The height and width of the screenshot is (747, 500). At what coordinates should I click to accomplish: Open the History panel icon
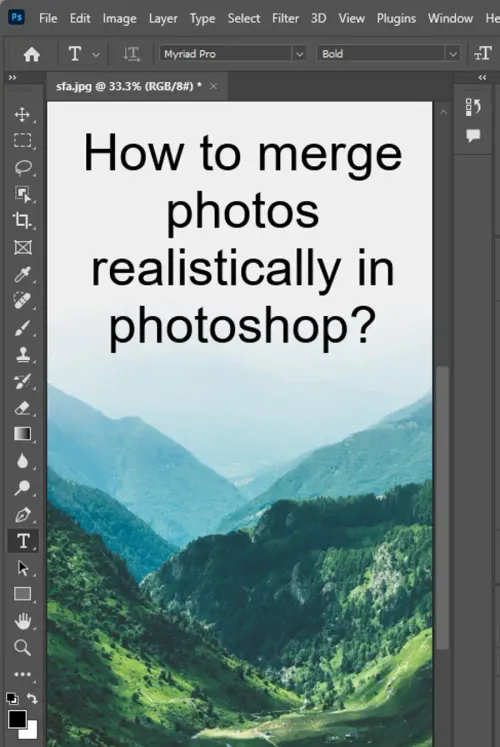473,107
